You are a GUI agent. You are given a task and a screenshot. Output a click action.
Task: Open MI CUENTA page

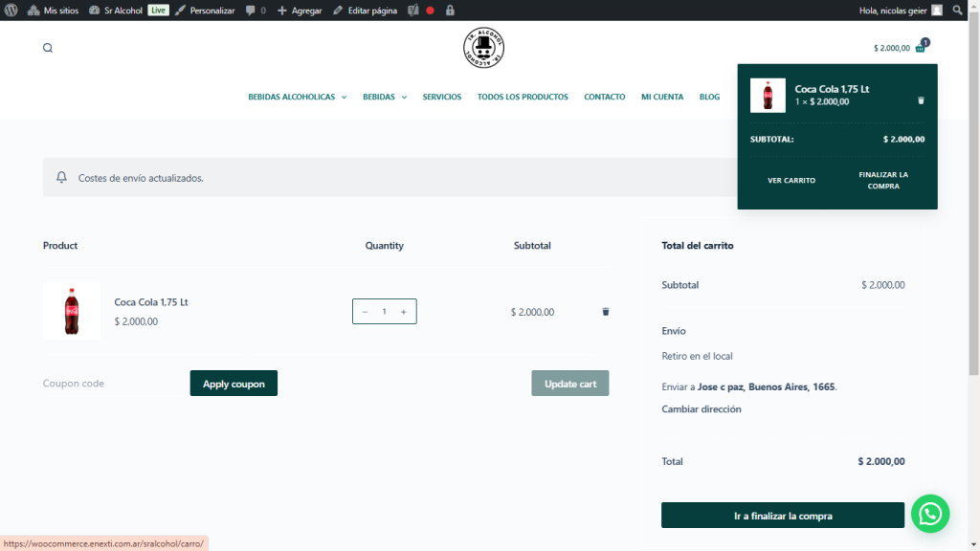point(662,97)
